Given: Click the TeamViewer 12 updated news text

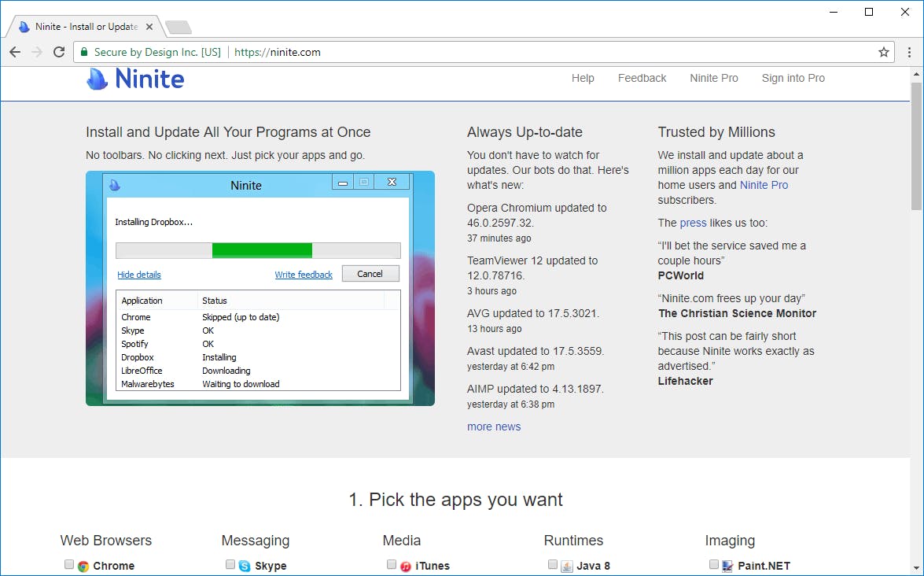Looking at the screenshot, I should 532,268.
